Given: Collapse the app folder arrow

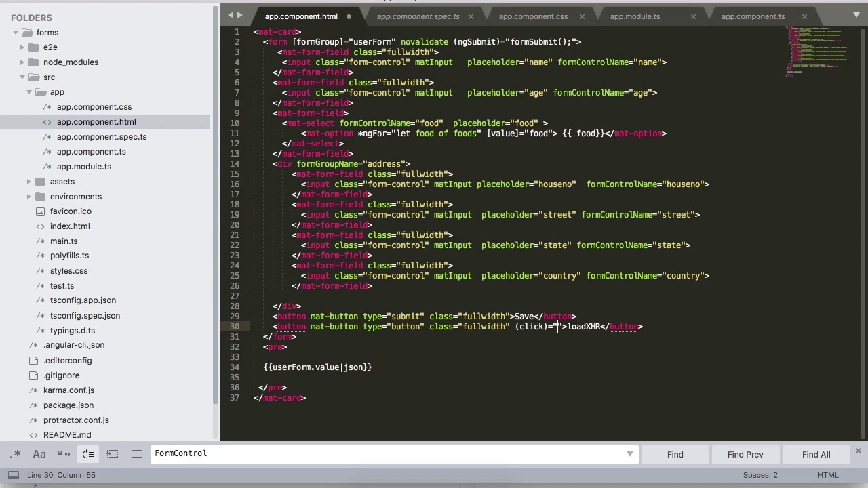Looking at the screenshot, I should (x=29, y=92).
